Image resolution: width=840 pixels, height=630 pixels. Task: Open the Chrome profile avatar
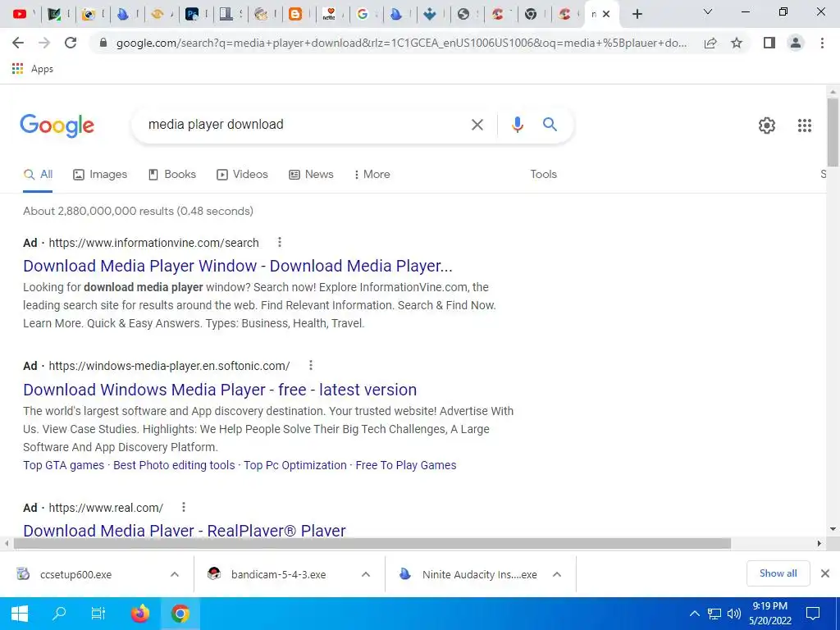click(x=796, y=43)
